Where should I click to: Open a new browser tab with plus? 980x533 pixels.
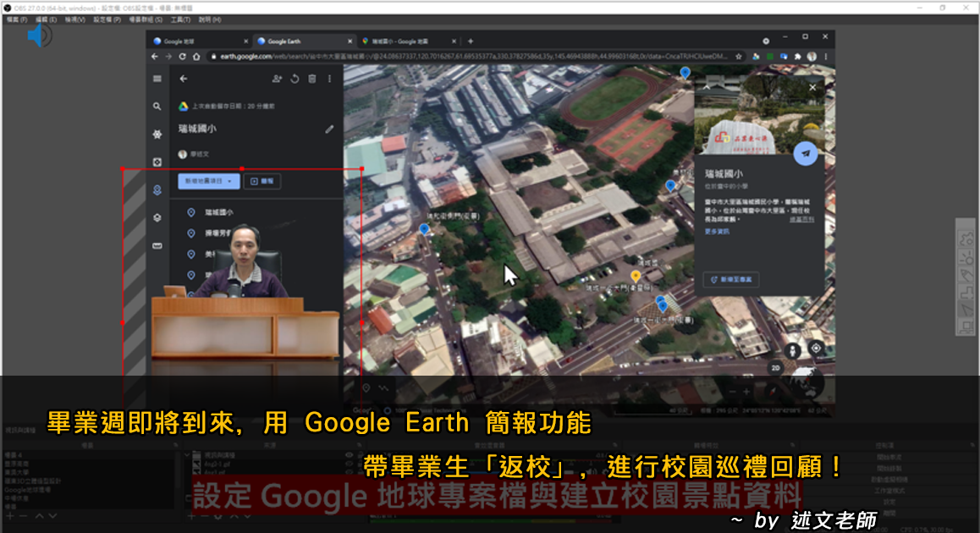471,41
